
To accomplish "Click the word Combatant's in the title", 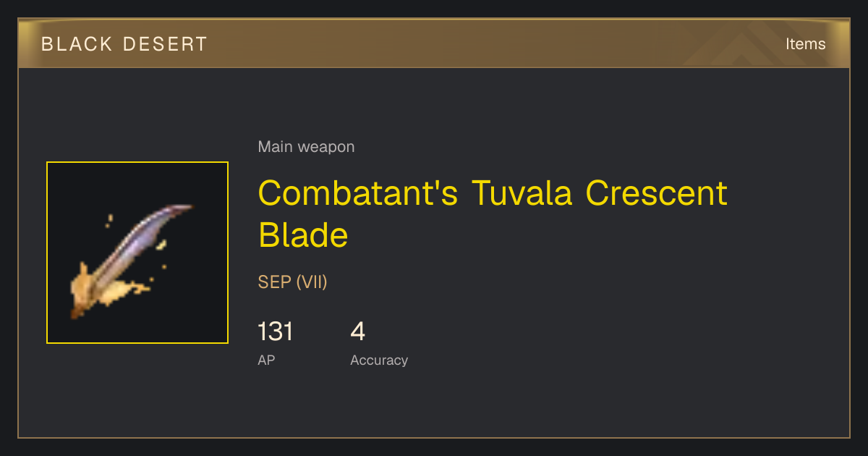I will [358, 193].
